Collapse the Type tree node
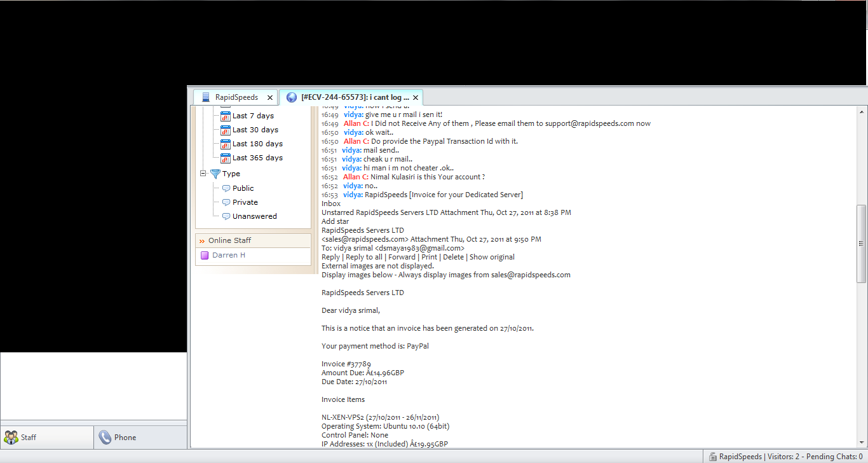This screenshot has height=463, width=868. point(203,173)
